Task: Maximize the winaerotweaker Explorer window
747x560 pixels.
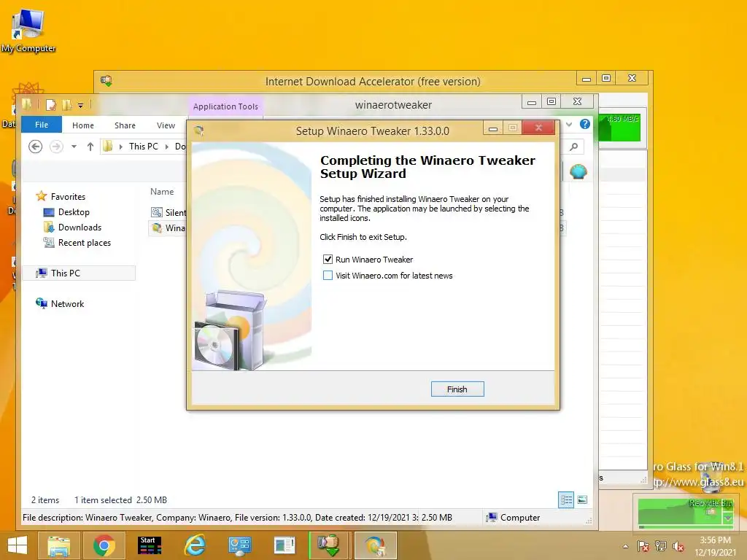Action: (x=551, y=101)
